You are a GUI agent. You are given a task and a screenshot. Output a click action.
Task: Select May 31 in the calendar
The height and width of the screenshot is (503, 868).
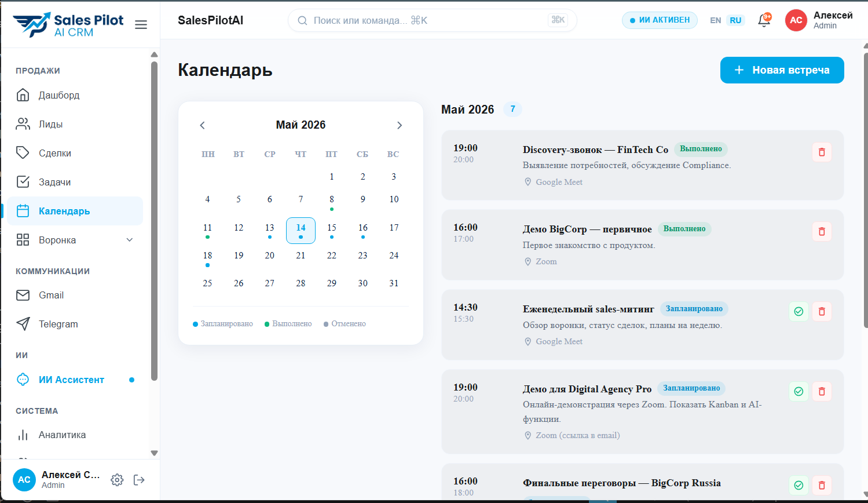click(x=394, y=283)
